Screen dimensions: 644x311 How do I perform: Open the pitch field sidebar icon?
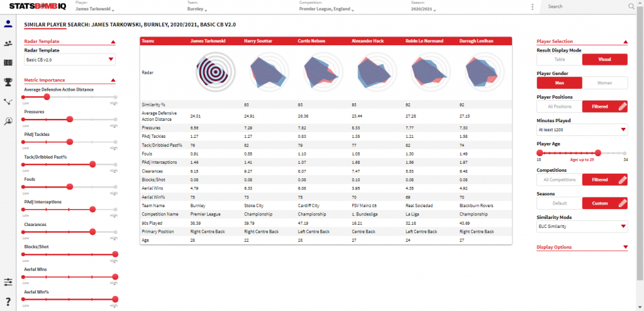click(8, 63)
